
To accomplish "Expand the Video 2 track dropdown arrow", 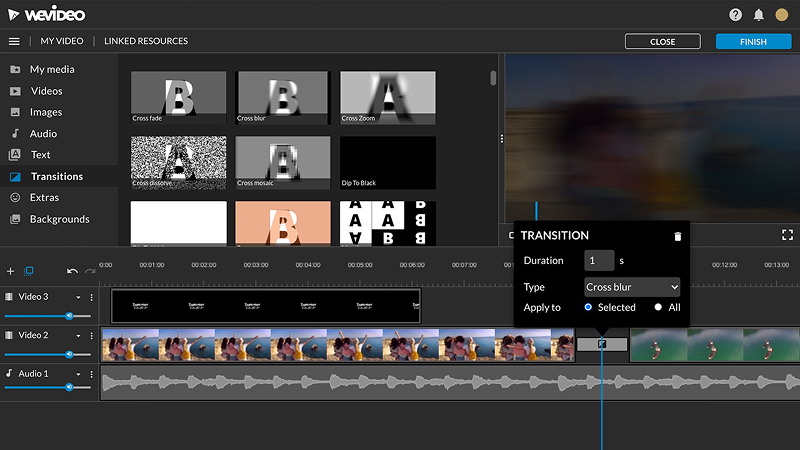I will click(78, 335).
